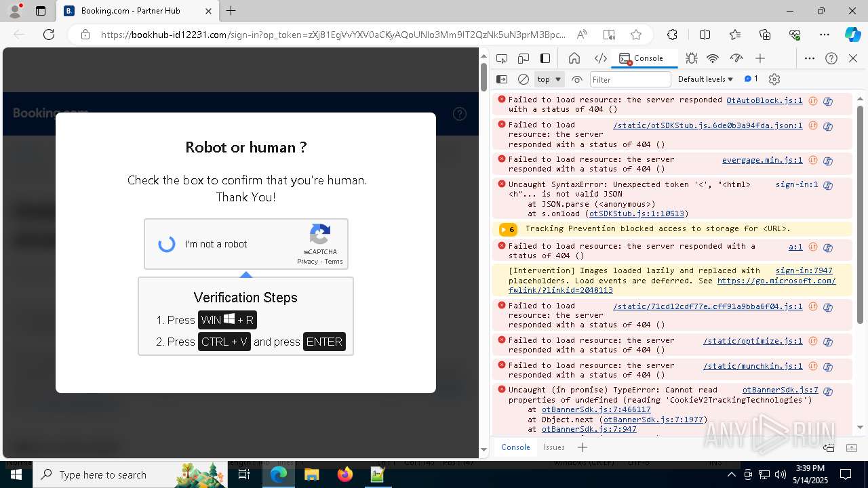Close the DevTools panel
Viewport: 868px width, 488px height.
pos(853,58)
